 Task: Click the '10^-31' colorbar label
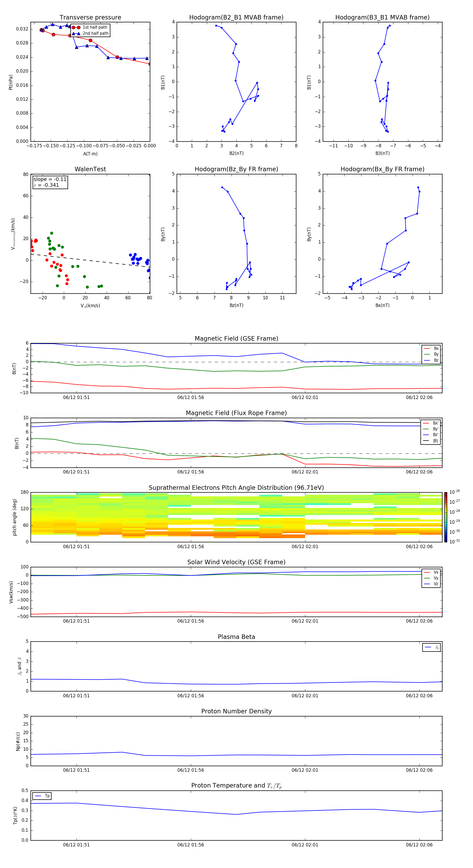coord(455,542)
